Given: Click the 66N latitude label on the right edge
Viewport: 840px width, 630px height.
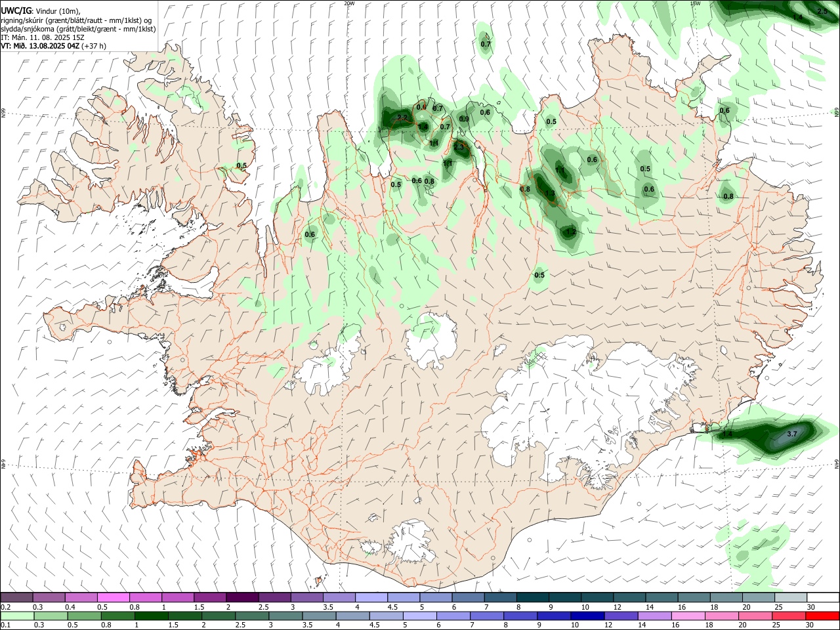Looking at the screenshot, I should [x=837, y=114].
